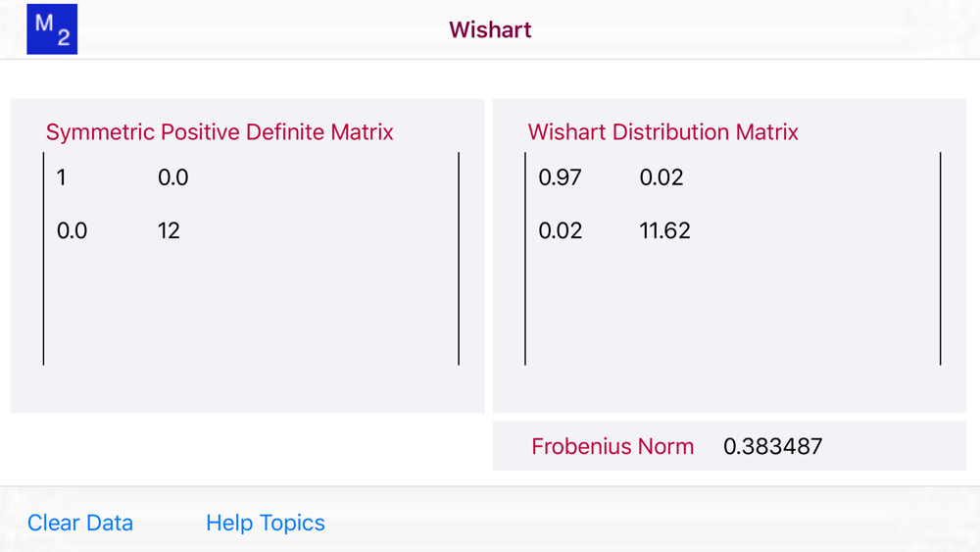Open Help Topics
This screenshot has height=552, width=980.
tap(266, 523)
